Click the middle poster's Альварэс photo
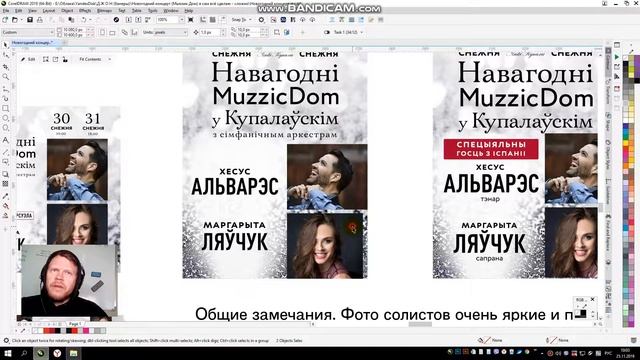The image size is (640, 360). click(x=327, y=177)
